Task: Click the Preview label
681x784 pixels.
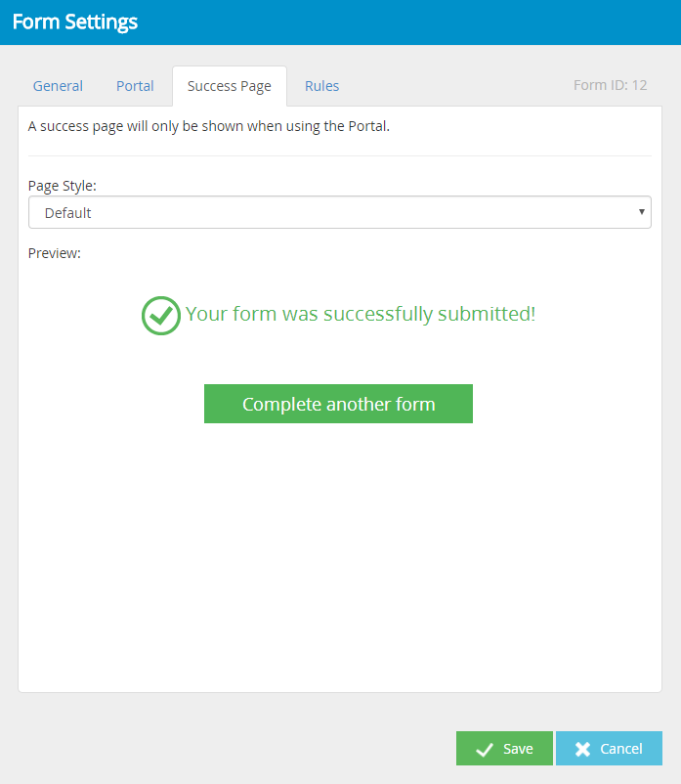Action: click(x=54, y=253)
